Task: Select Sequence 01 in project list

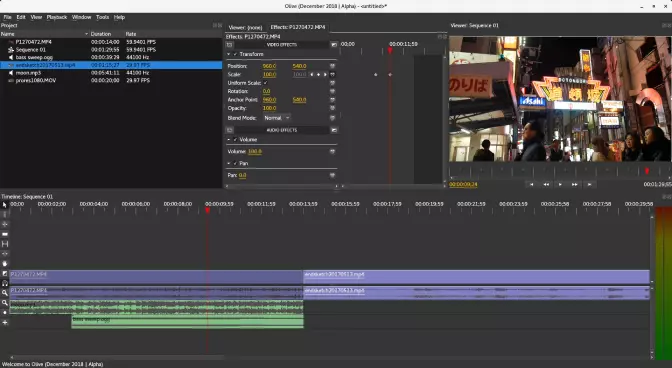Action: (x=30, y=50)
